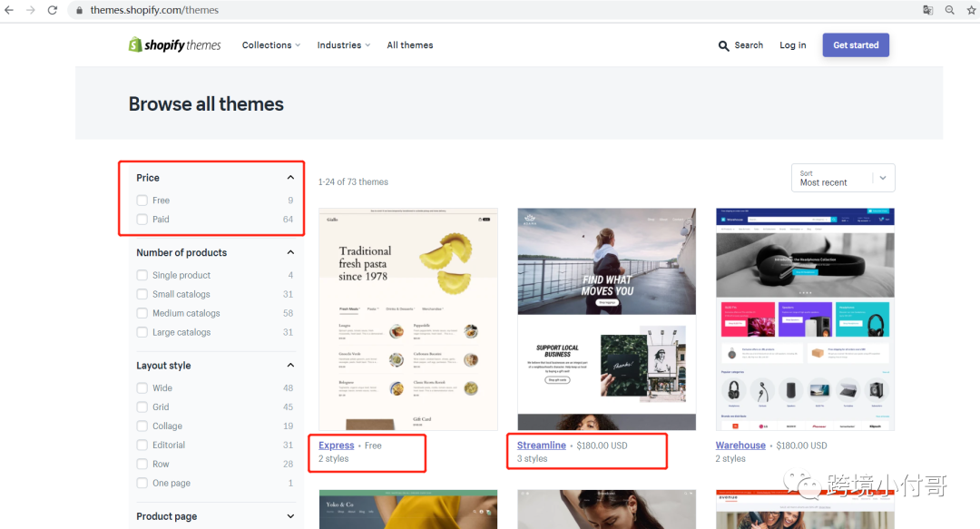Click the Shopify themes logo
980x529 pixels.
pyautogui.click(x=174, y=45)
